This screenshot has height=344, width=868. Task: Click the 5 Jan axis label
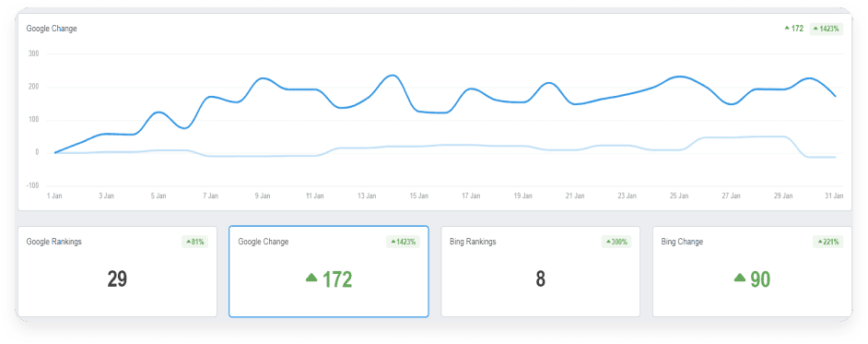point(158,196)
